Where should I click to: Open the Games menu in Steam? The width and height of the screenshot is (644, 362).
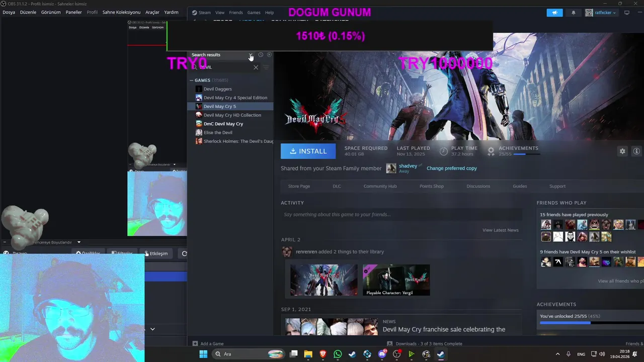(x=254, y=13)
